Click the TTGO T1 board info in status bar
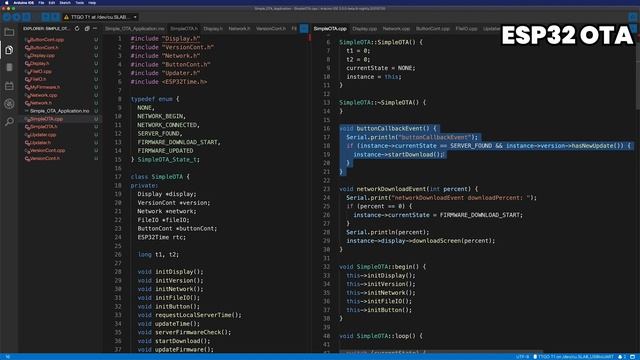This screenshot has height=360, width=640. click(573, 357)
